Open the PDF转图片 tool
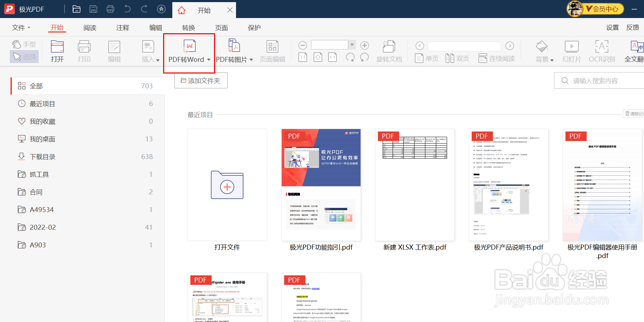644x322 pixels. 233,51
